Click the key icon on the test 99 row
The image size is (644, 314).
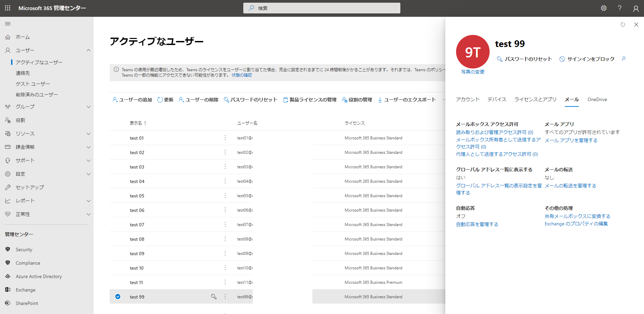(213, 297)
